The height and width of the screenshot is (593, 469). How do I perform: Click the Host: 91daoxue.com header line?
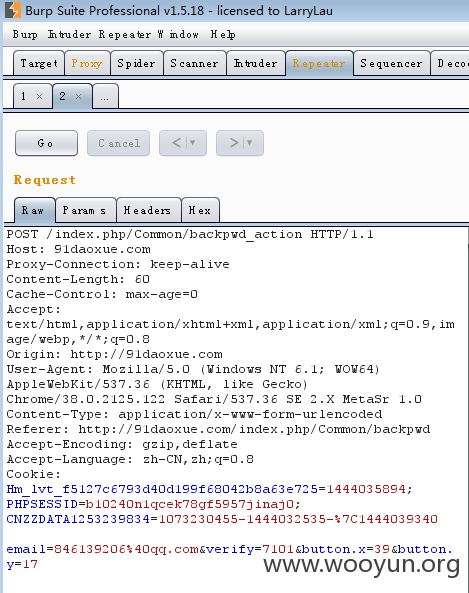[78, 250]
